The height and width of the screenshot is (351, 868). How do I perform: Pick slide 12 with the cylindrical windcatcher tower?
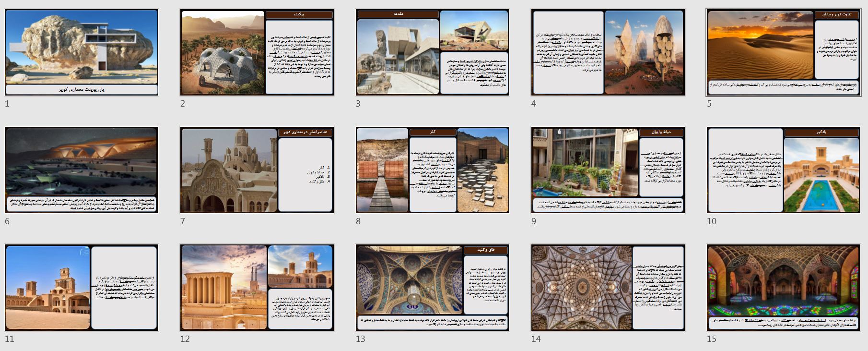tap(257, 288)
